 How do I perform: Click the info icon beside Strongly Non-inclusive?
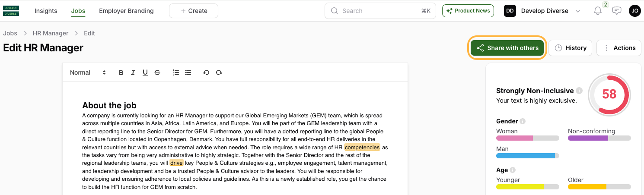tap(579, 91)
